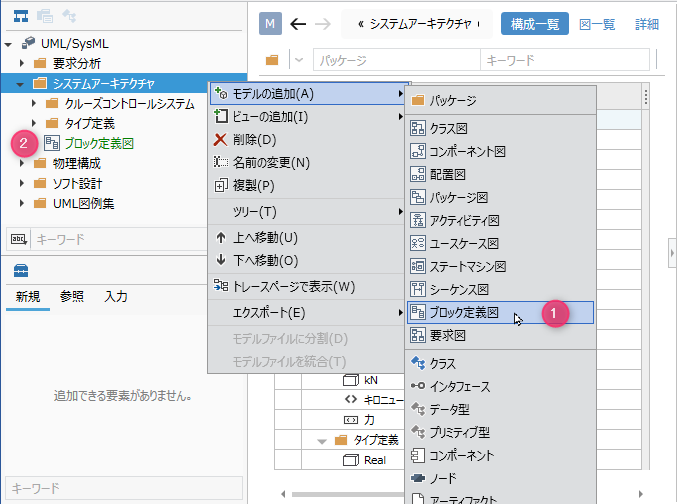The height and width of the screenshot is (504, 677).
Task: Select the ブロック定義図 tree item
Action: click(x=99, y=143)
